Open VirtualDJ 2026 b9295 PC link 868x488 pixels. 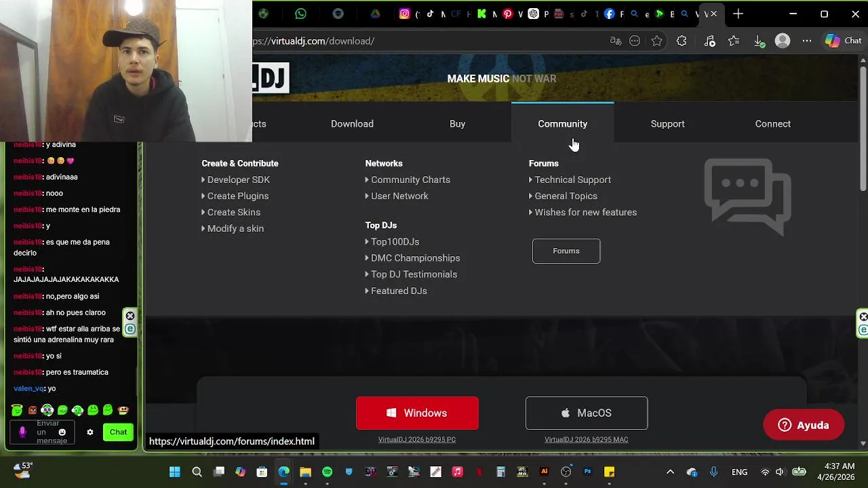point(417,439)
